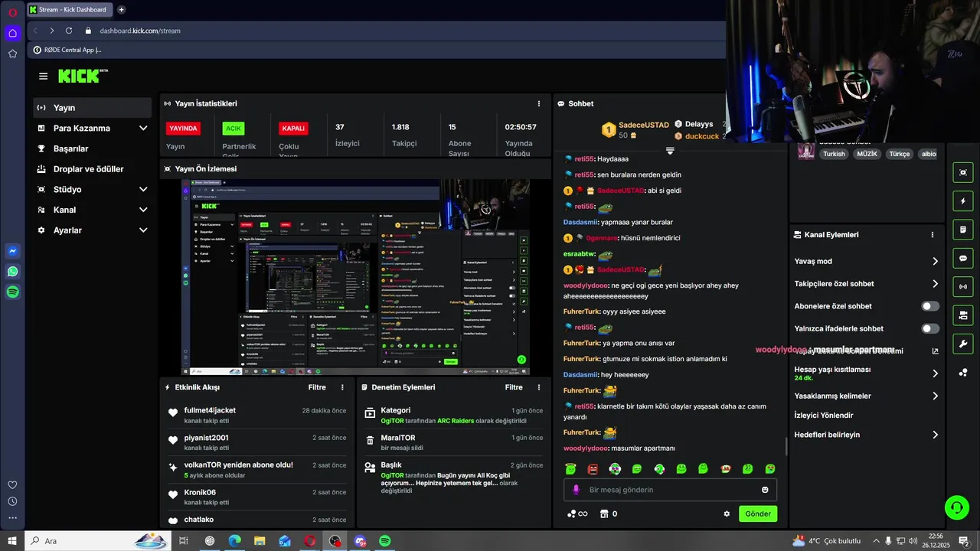Open the chat panel scrollbar
Viewport: 980px width, 551px height.
tap(786, 445)
